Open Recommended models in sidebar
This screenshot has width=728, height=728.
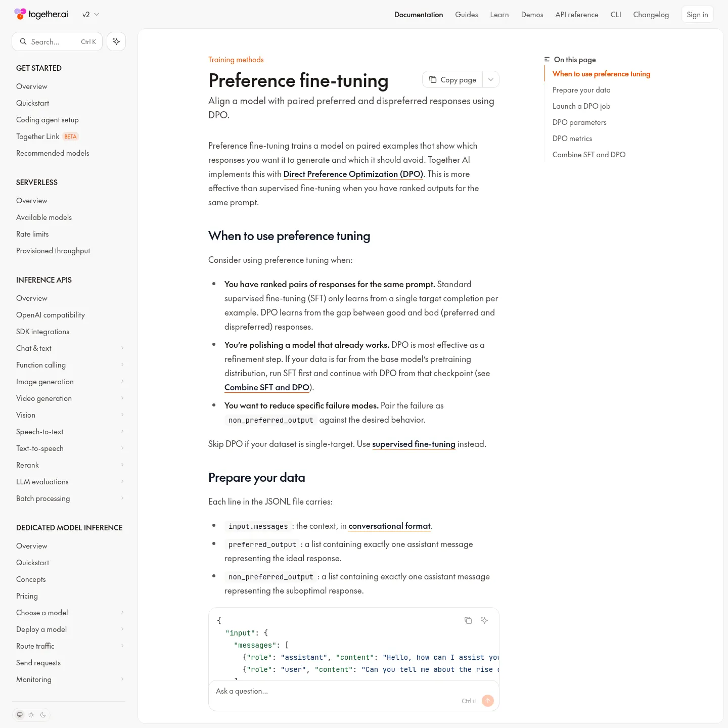70,153
